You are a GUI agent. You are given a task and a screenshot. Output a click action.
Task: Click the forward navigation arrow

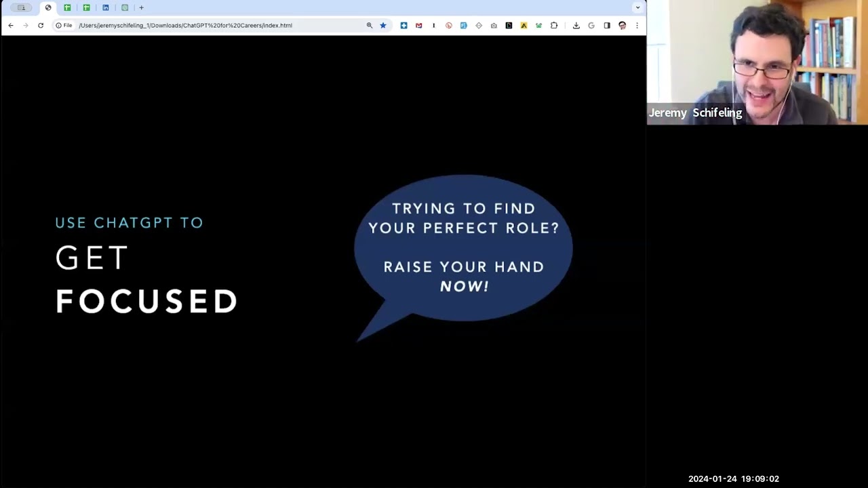point(26,25)
